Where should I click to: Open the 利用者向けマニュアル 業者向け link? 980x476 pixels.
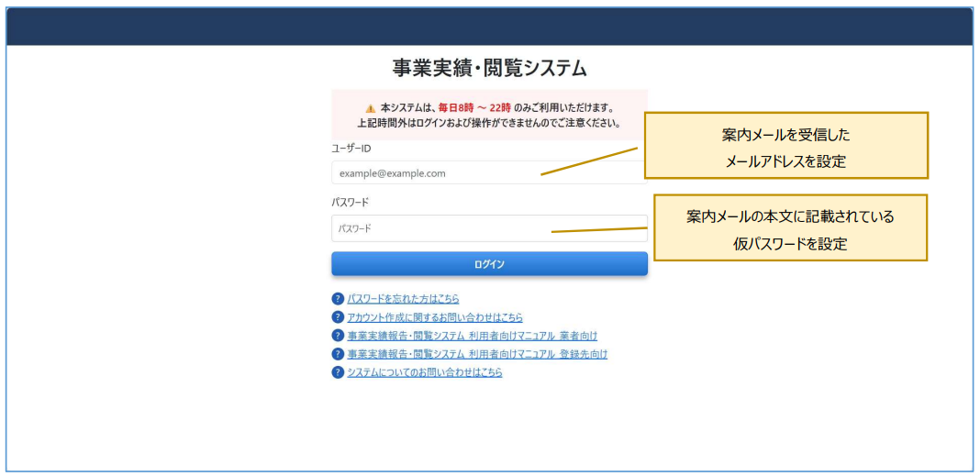472,336
